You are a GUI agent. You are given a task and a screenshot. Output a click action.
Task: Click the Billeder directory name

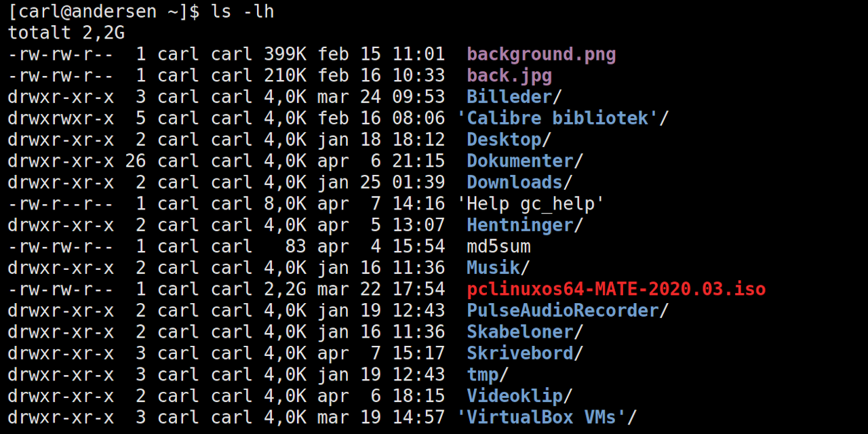pyautogui.click(x=509, y=97)
